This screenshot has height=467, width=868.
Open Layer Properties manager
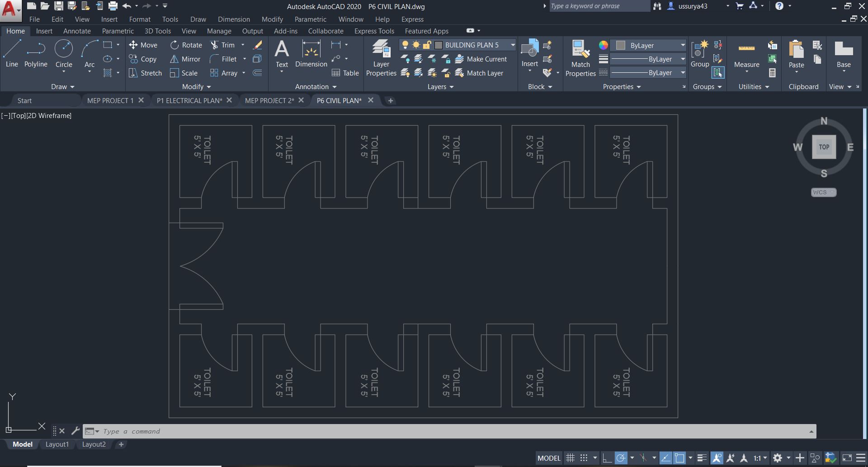(x=381, y=58)
